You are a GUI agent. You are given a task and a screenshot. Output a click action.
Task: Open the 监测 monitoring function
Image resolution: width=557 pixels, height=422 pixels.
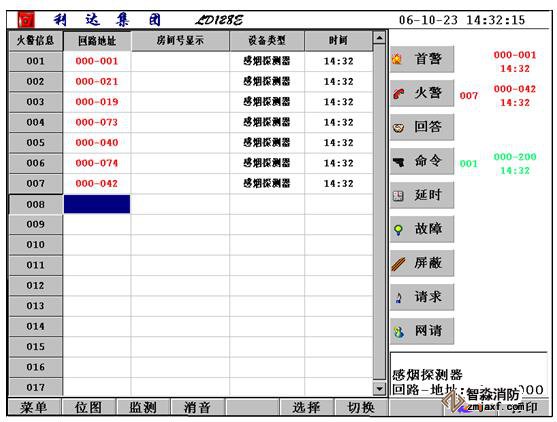[143, 407]
